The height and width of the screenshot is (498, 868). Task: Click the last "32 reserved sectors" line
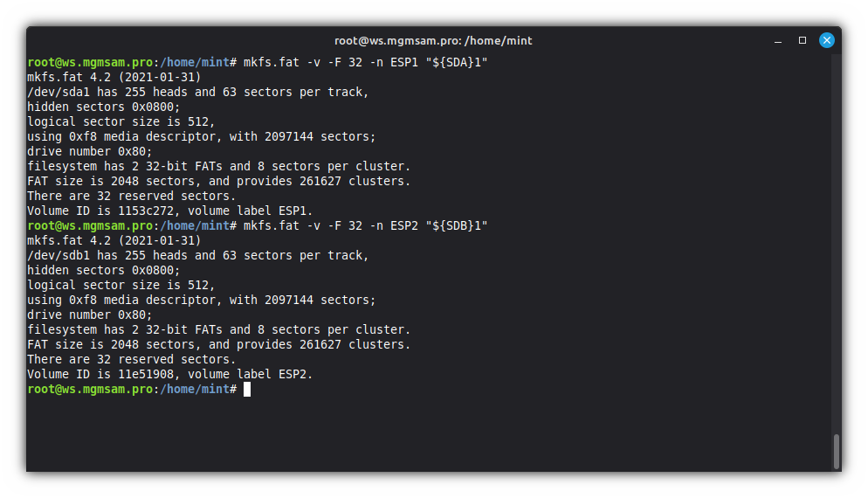pyautogui.click(x=131, y=359)
